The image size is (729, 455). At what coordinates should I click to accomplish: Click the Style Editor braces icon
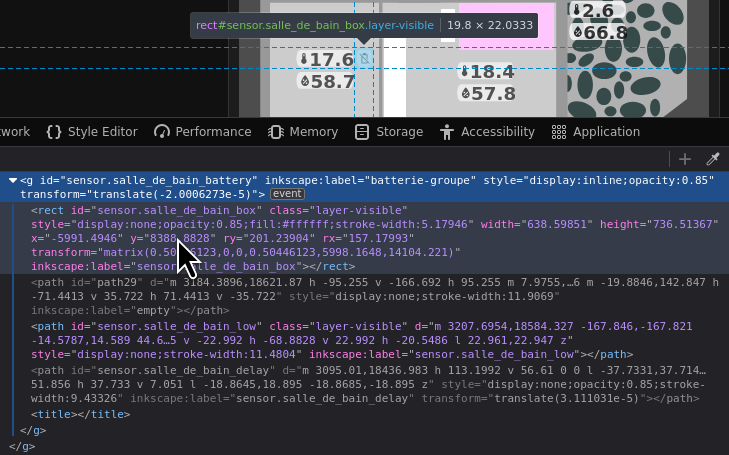54,132
